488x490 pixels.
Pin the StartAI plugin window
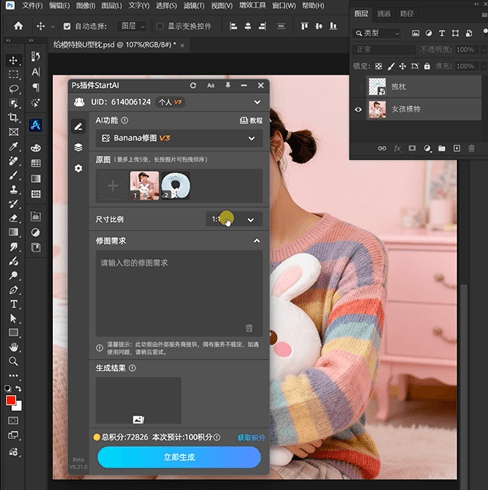pyautogui.click(x=228, y=85)
